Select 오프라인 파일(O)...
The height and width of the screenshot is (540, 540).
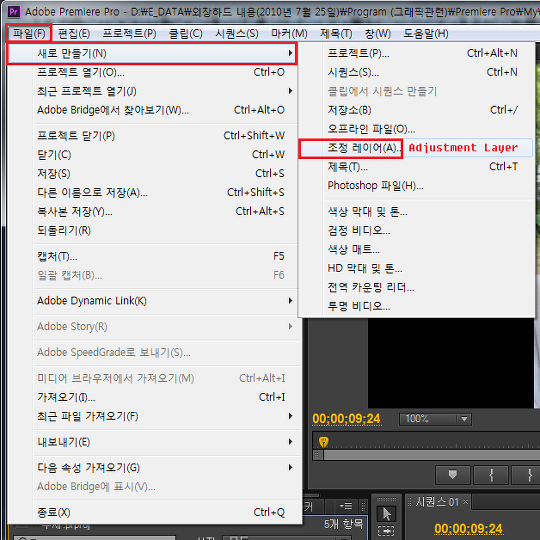click(416, 129)
